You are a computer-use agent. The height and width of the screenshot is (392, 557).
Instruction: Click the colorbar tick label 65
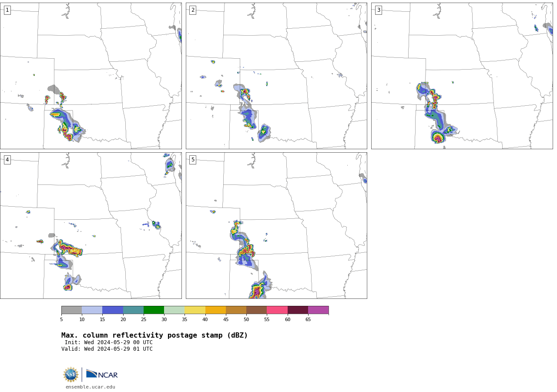[308, 320]
